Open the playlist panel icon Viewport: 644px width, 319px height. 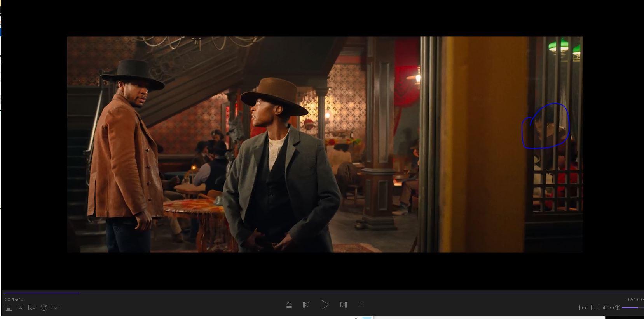click(9, 308)
